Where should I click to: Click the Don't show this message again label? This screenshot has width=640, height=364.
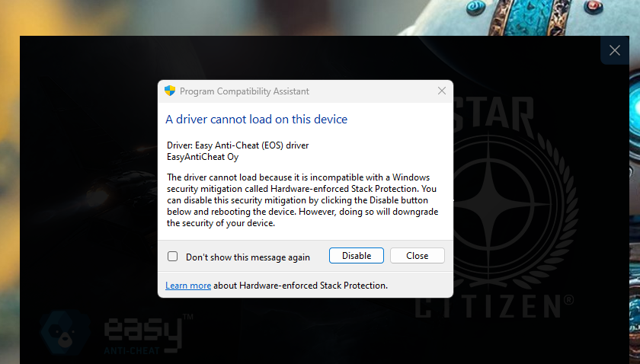click(x=248, y=257)
